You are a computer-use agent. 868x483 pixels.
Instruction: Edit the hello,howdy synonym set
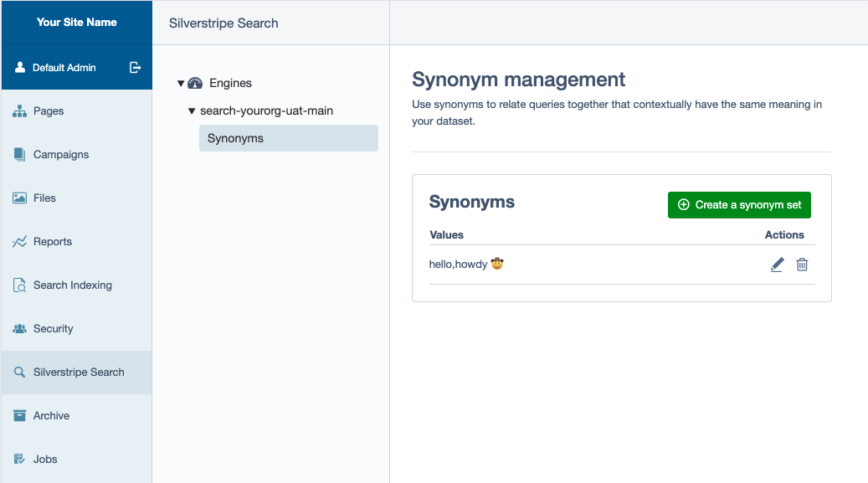tap(778, 265)
